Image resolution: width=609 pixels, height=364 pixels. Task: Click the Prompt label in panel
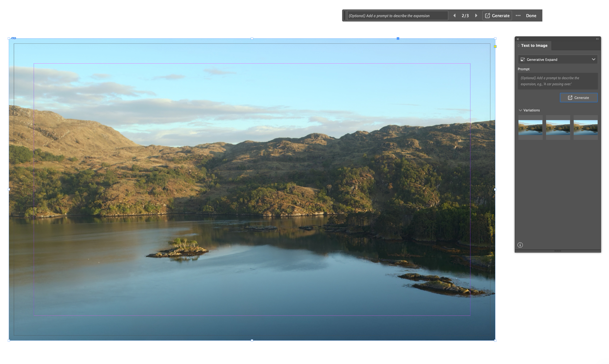[x=523, y=69]
